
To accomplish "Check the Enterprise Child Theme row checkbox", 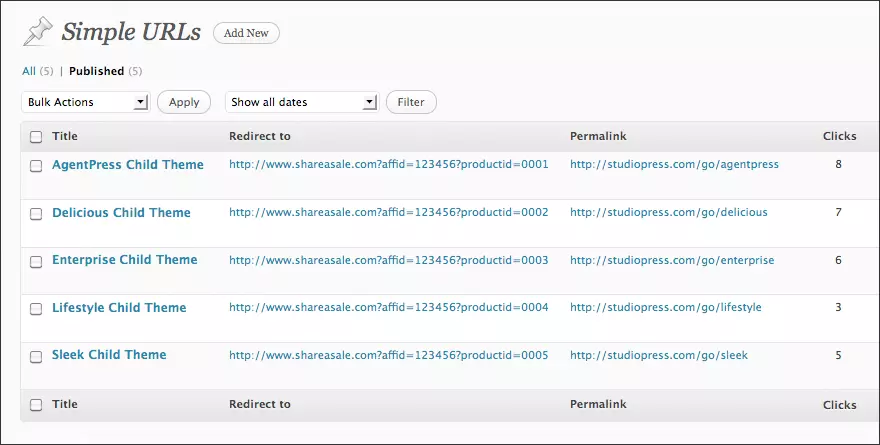I will 36,262.
